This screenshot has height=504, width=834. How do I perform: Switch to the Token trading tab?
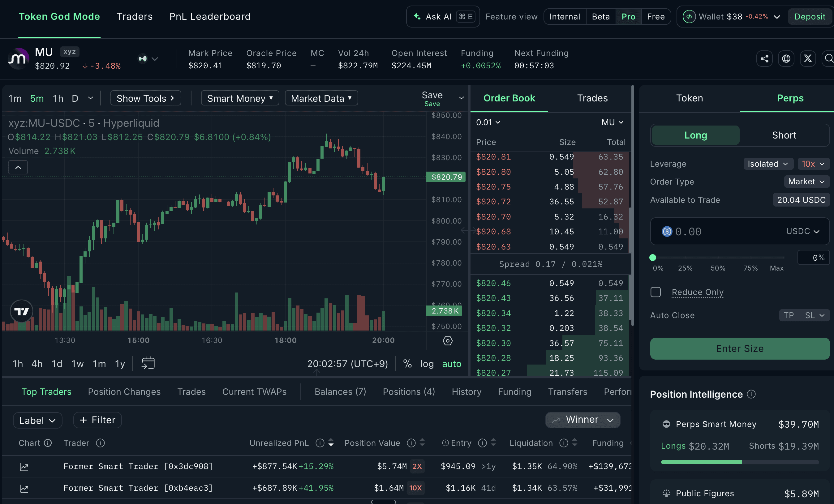pos(689,98)
